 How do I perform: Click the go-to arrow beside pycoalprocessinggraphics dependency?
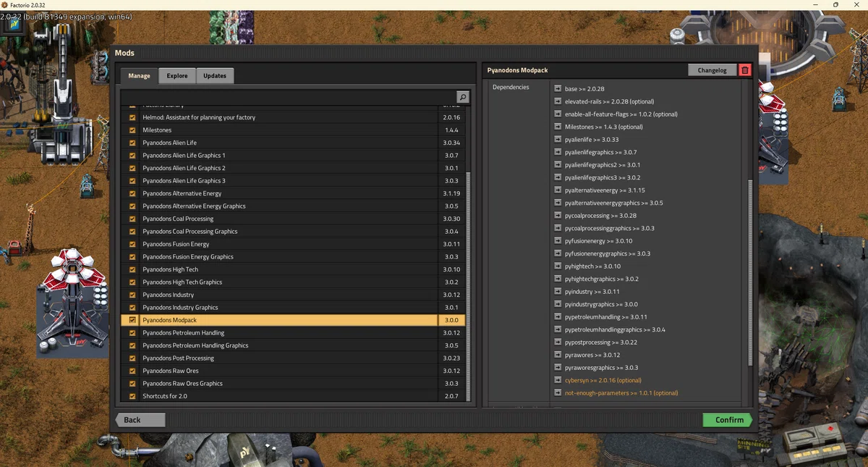558,228
